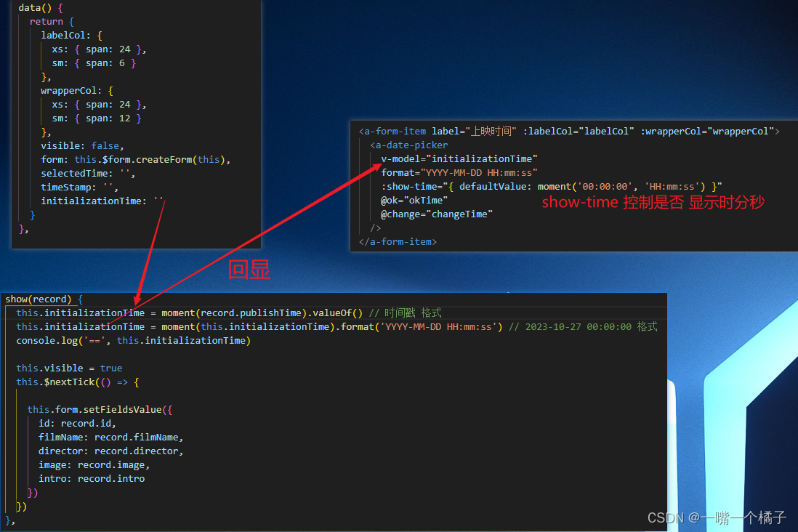Click 'director: record.director,' line
This screenshot has width=798, height=532.
click(111, 451)
